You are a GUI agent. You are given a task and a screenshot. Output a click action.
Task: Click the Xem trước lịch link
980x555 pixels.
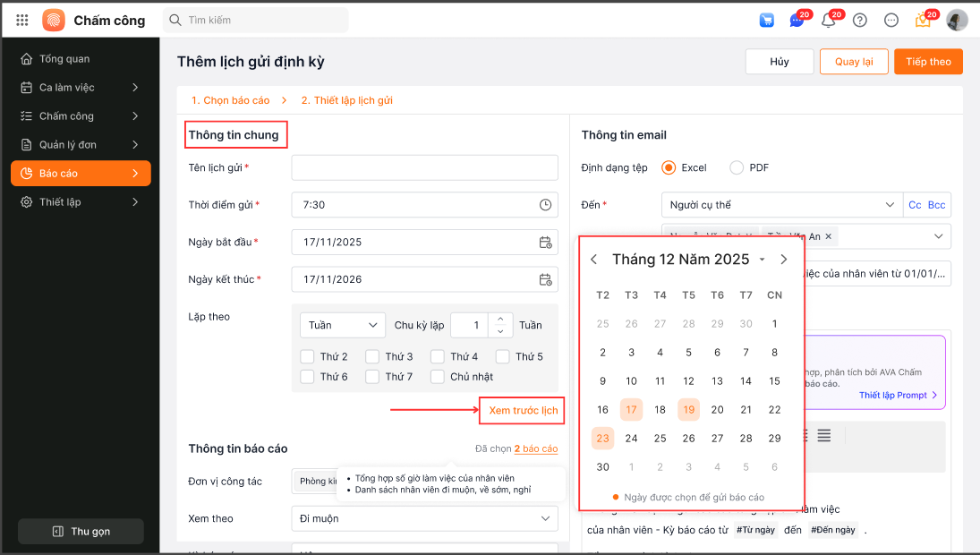tap(523, 411)
